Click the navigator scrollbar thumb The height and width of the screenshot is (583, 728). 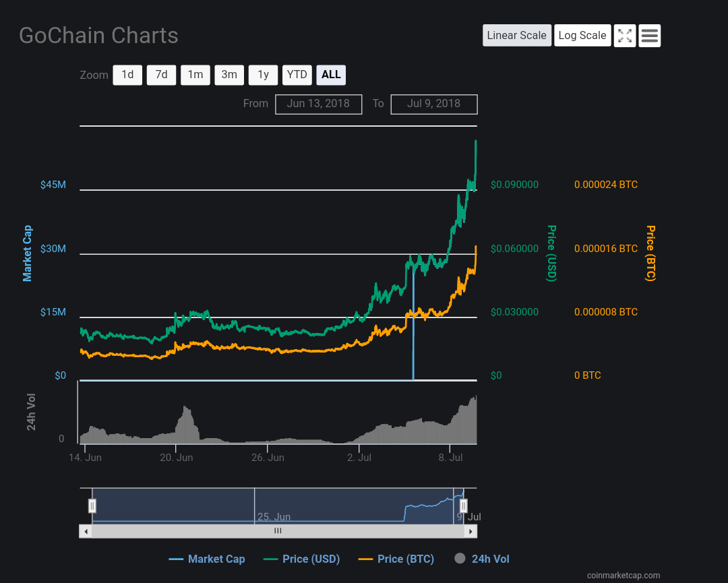pos(278,531)
